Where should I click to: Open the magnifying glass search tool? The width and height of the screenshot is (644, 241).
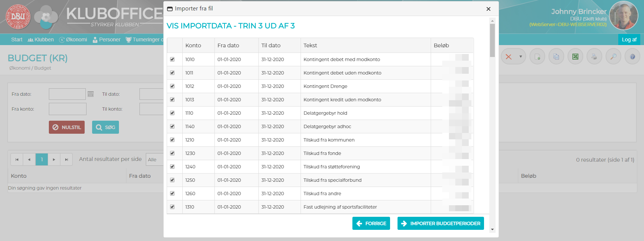(613, 57)
